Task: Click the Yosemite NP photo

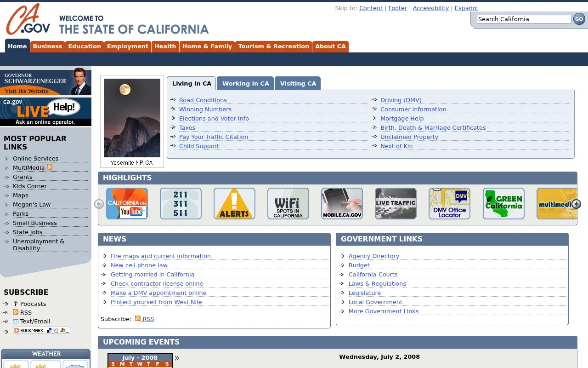Action: (132, 118)
